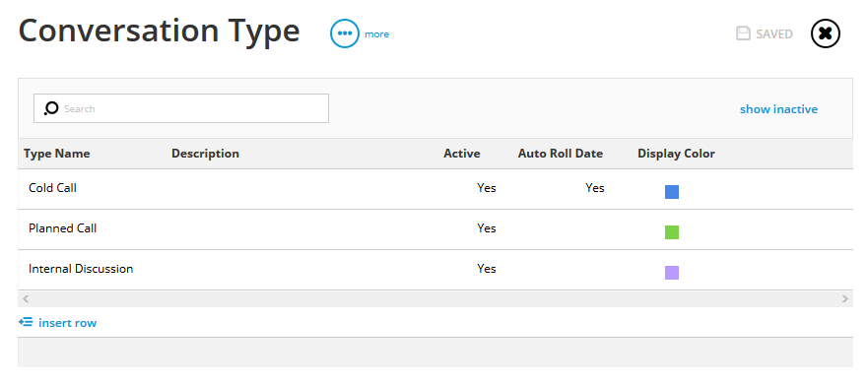Open the purple swatch for Internal Discussion
Viewport: 868px width, 385px height.
[672, 273]
